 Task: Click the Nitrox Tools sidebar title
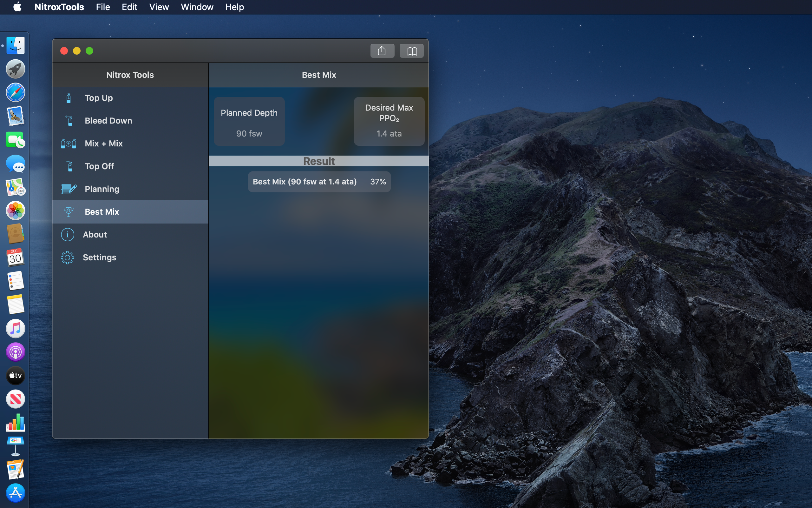click(130, 75)
